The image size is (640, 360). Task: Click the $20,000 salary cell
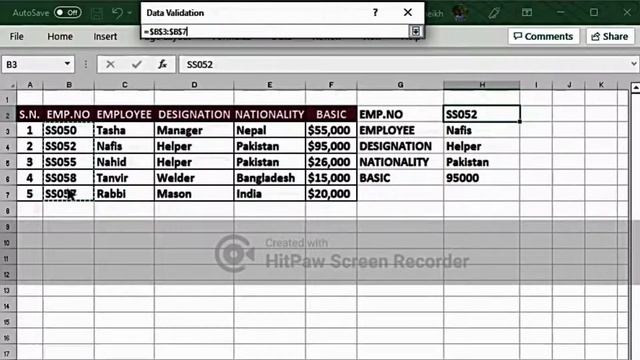331,194
